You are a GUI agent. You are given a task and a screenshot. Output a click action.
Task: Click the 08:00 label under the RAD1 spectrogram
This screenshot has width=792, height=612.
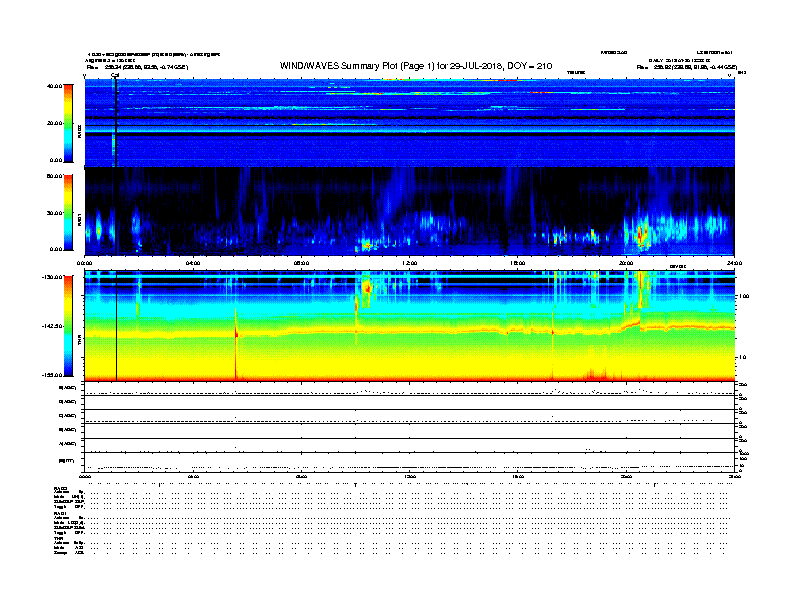pyautogui.click(x=302, y=263)
